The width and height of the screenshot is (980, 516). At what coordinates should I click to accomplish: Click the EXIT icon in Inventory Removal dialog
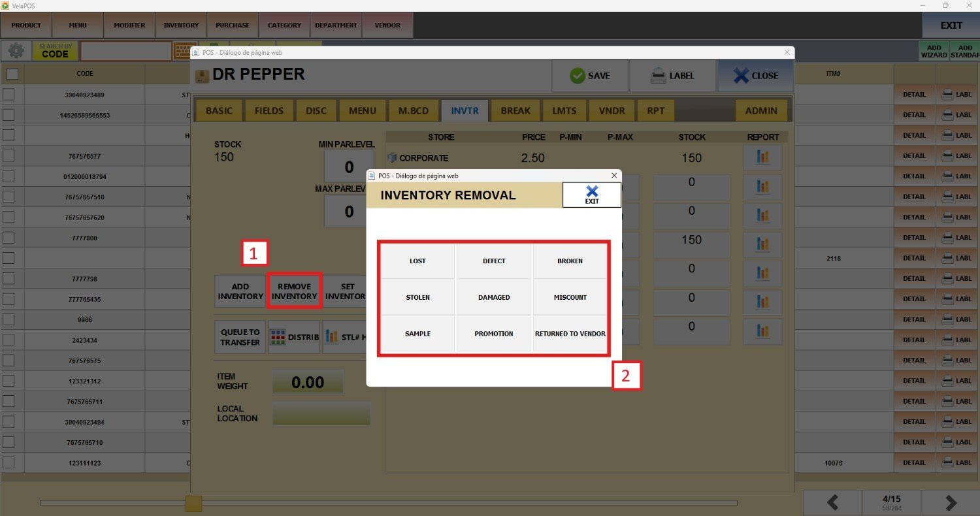click(591, 195)
